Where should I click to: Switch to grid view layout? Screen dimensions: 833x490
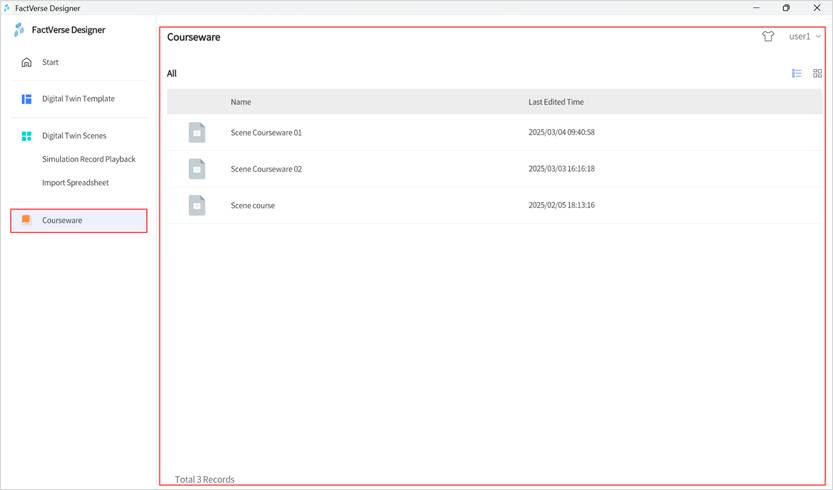(817, 73)
